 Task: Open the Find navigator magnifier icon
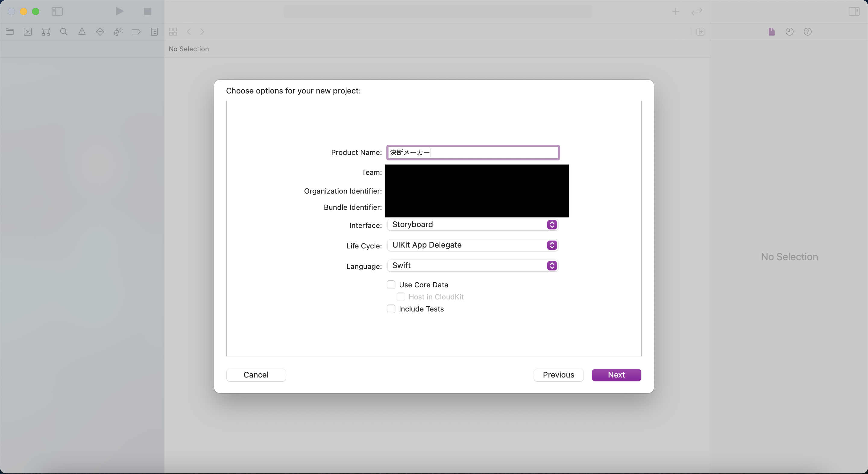64,32
